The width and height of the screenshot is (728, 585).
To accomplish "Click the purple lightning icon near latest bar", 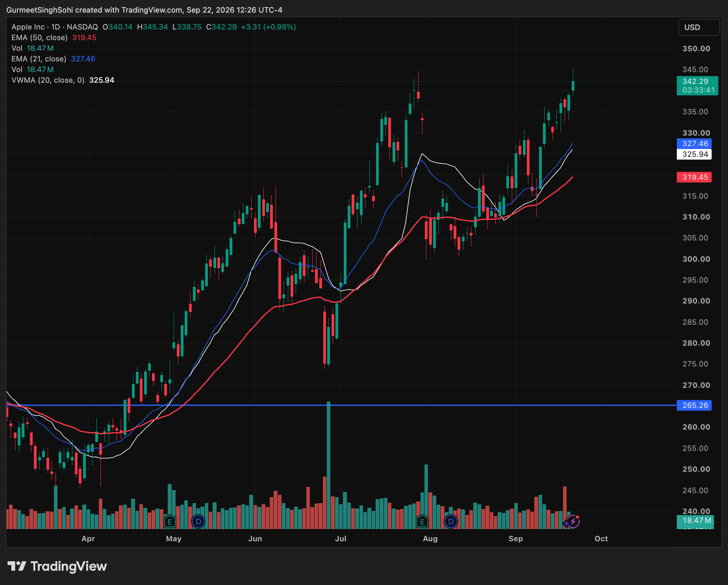I will point(573,522).
